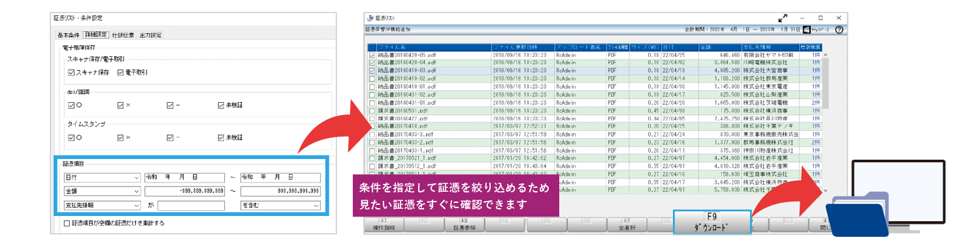Uncheck row 納品書20180420-05.pdf

tap(372, 55)
